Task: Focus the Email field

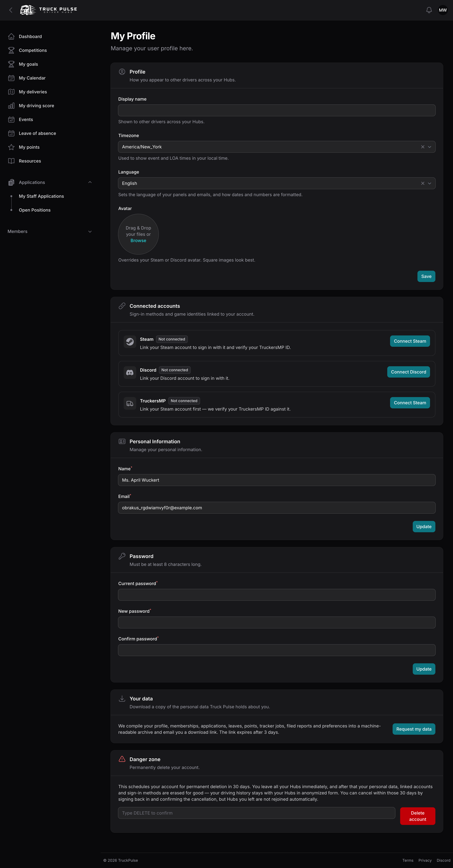Action: [x=277, y=508]
